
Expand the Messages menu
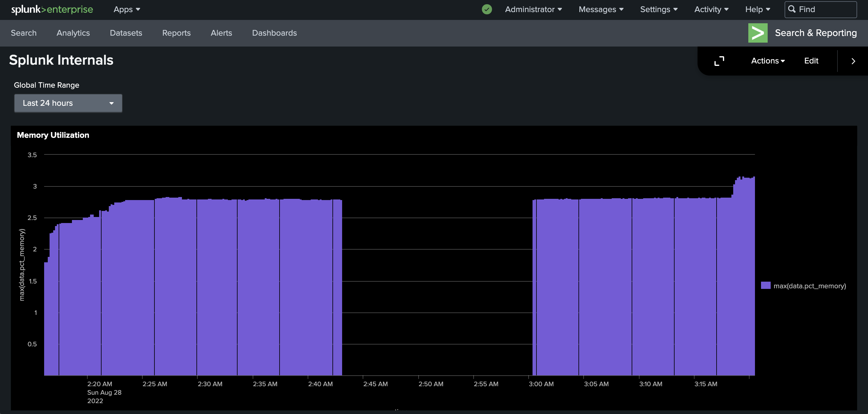(601, 9)
